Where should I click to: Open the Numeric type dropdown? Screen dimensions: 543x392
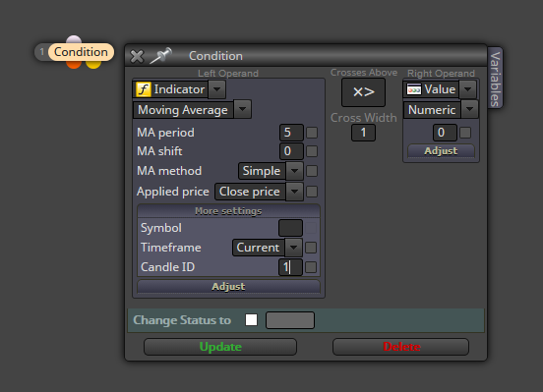(469, 110)
